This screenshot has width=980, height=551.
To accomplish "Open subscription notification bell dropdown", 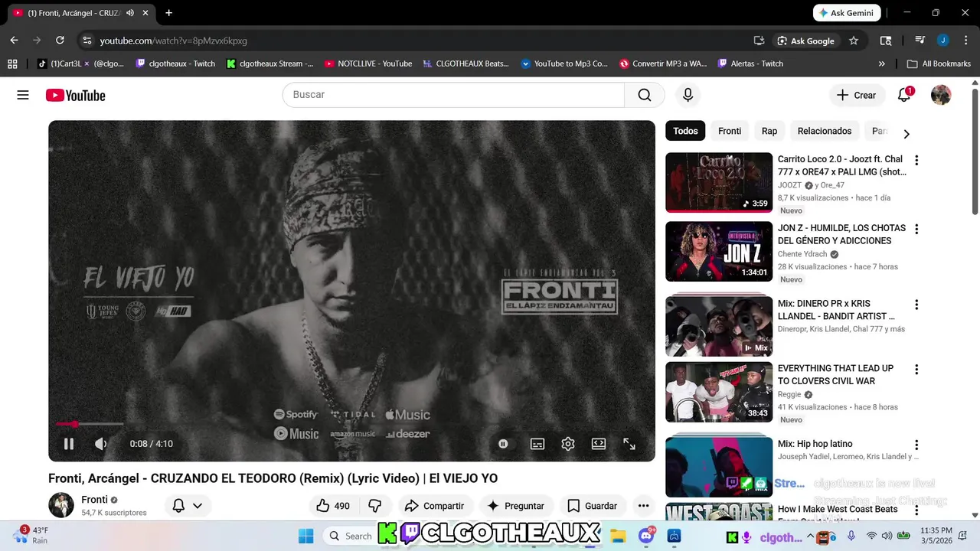I will [x=188, y=506].
